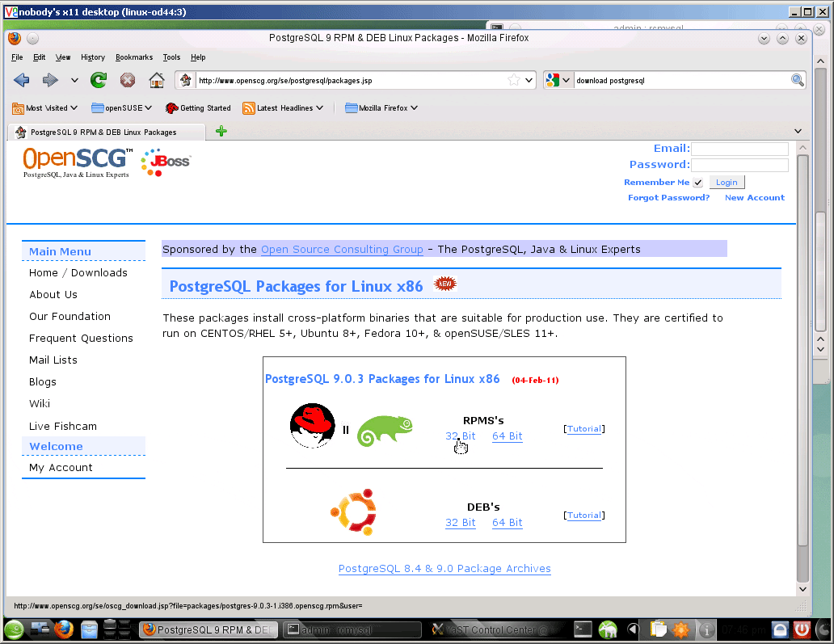This screenshot has width=834, height=644.
Task: Launch Firefox from the taskbar icon
Action: (x=64, y=630)
